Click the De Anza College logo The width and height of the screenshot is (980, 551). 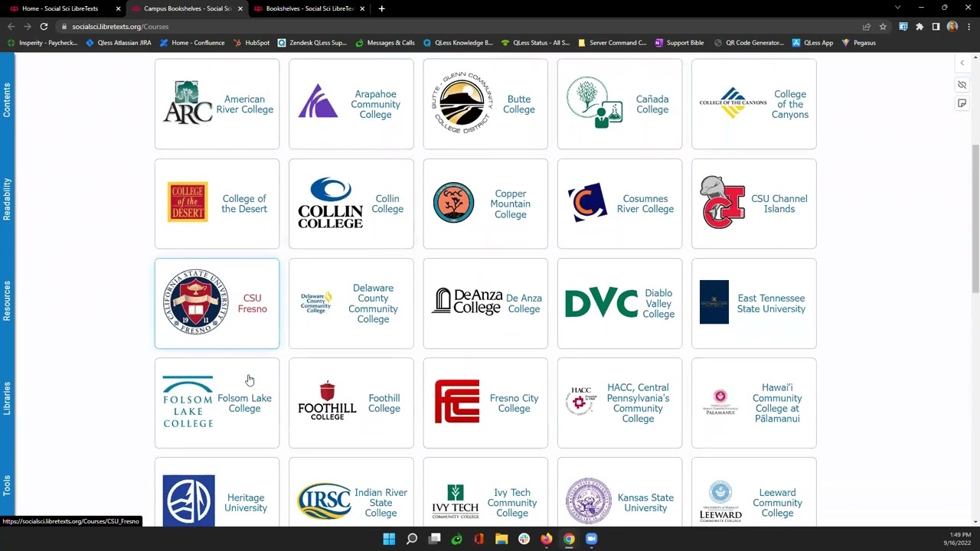pos(465,302)
